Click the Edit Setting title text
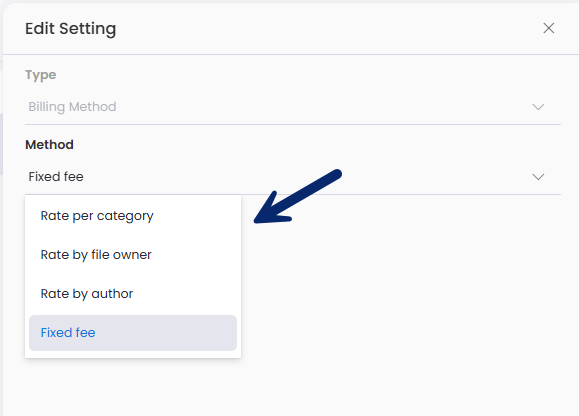This screenshot has height=416, width=579. (x=71, y=29)
